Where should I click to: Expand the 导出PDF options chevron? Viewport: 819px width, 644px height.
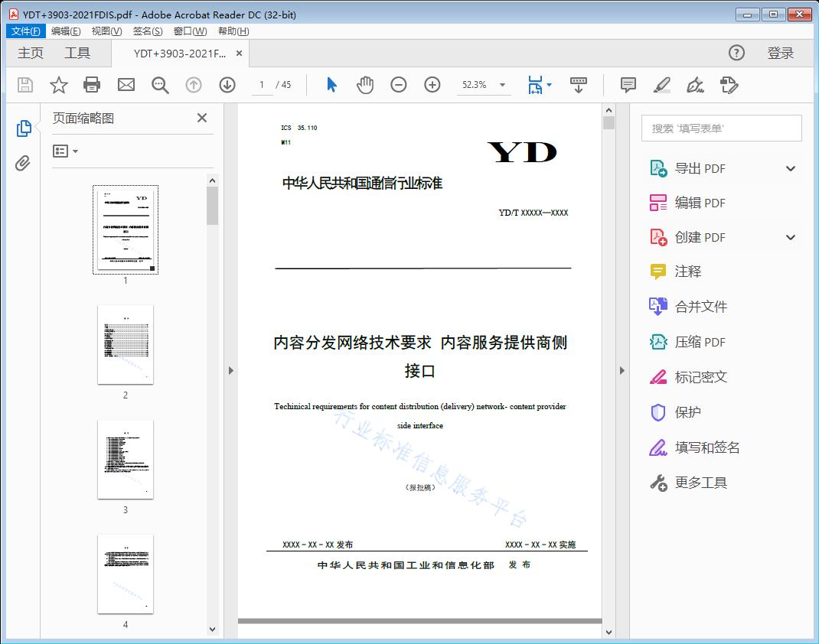(790, 168)
